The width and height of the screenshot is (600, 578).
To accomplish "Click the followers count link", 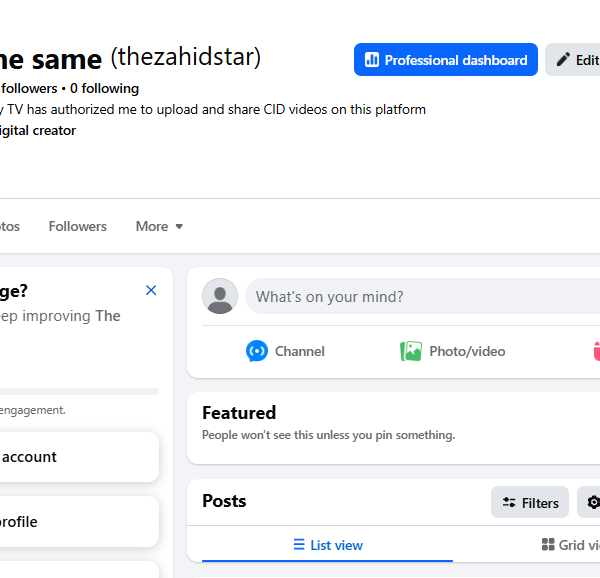I will pyautogui.click(x=29, y=88).
